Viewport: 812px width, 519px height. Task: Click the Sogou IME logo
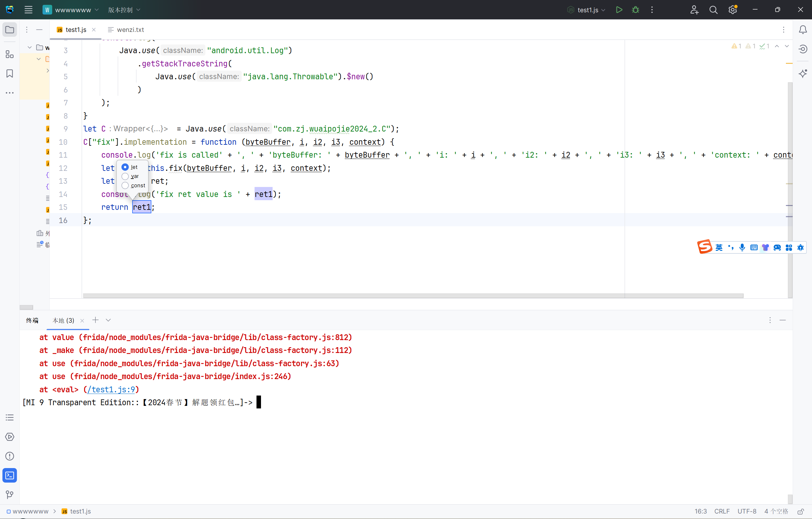(x=705, y=247)
